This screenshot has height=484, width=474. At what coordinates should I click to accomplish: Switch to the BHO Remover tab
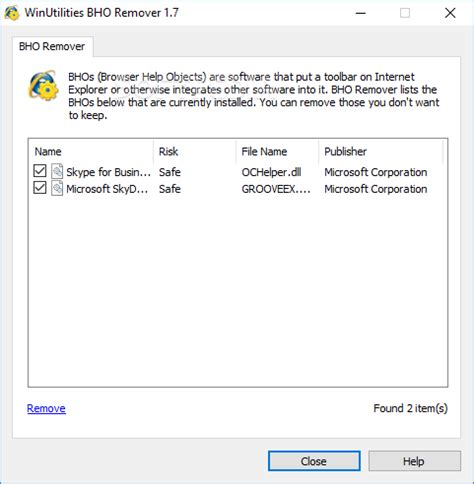pos(52,46)
